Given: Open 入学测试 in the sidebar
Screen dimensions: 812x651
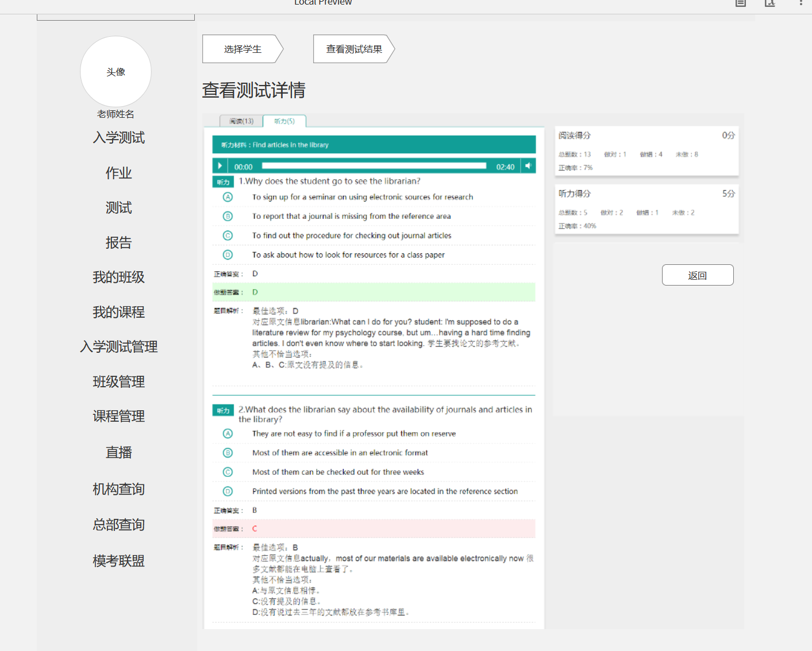Looking at the screenshot, I should pyautogui.click(x=119, y=138).
